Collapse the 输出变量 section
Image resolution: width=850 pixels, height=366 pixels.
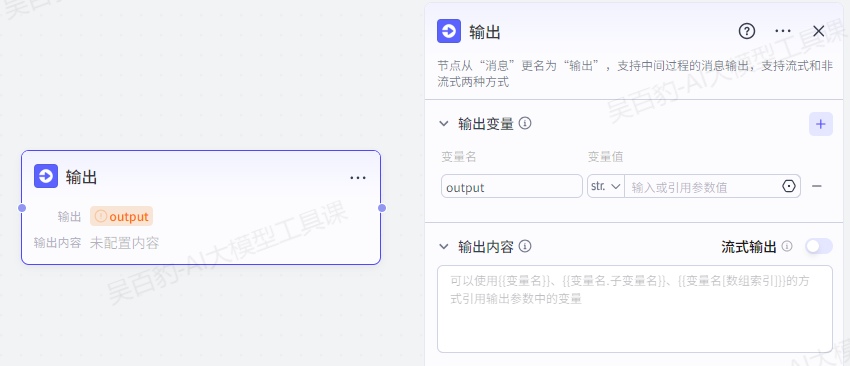(443, 124)
